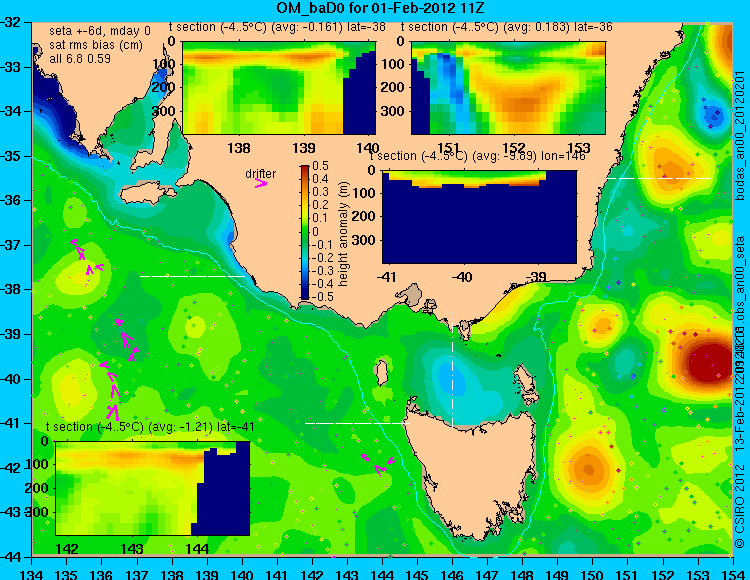This screenshot has width=750, height=580.
Task: Click the "seta +-6d, mday 0" text
Action: (100, 31)
